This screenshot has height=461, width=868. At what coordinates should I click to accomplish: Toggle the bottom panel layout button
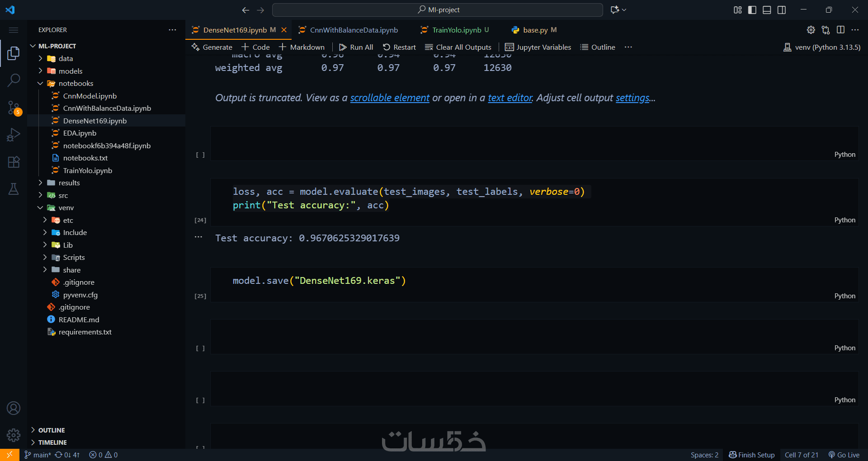[x=767, y=10]
